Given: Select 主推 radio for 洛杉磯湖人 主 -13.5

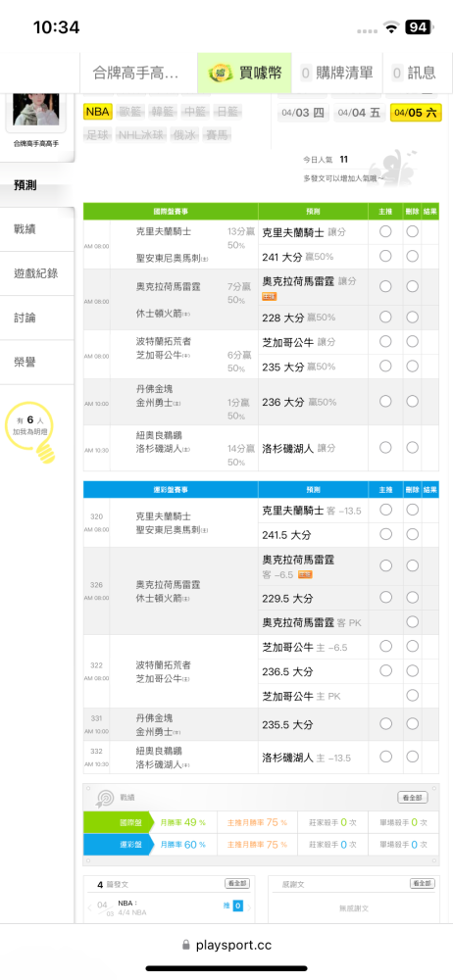Looking at the screenshot, I should [x=385, y=757].
